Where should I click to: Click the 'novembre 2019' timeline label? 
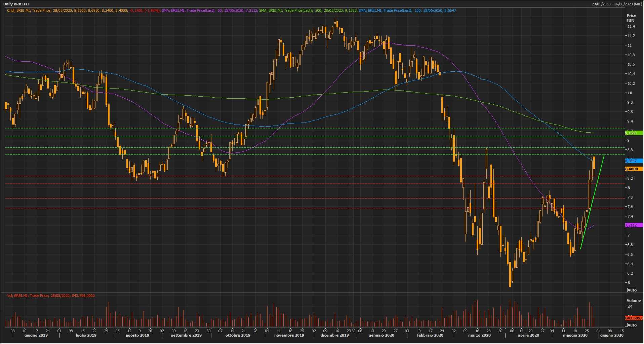289,335
